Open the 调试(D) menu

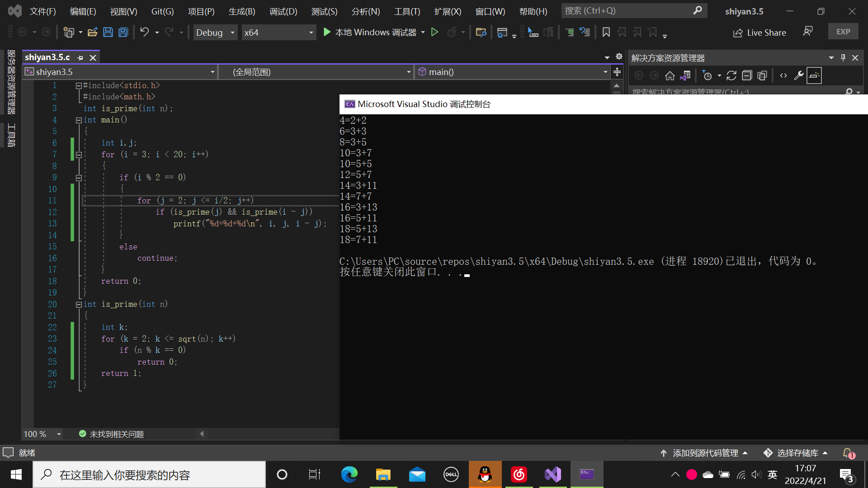[x=283, y=11]
